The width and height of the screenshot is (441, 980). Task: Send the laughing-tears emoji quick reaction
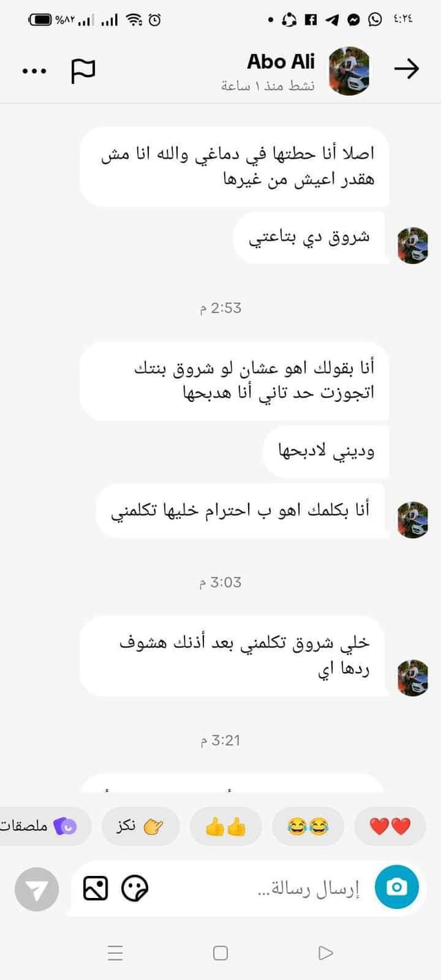point(307,826)
